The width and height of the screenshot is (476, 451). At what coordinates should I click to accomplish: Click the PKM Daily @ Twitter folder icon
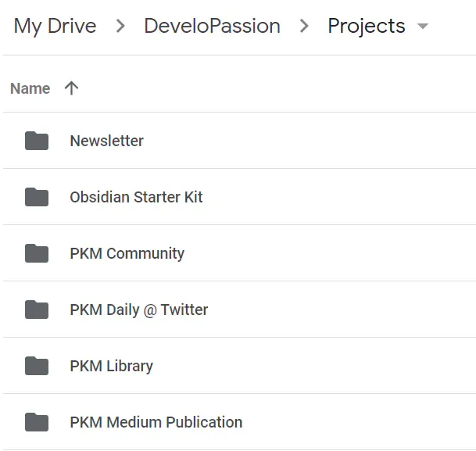(37, 310)
